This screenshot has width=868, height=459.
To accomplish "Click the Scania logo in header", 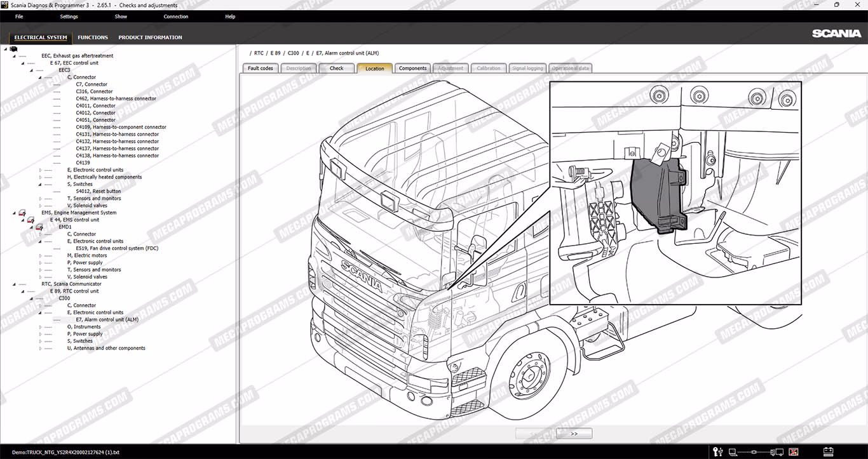I will pyautogui.click(x=836, y=34).
